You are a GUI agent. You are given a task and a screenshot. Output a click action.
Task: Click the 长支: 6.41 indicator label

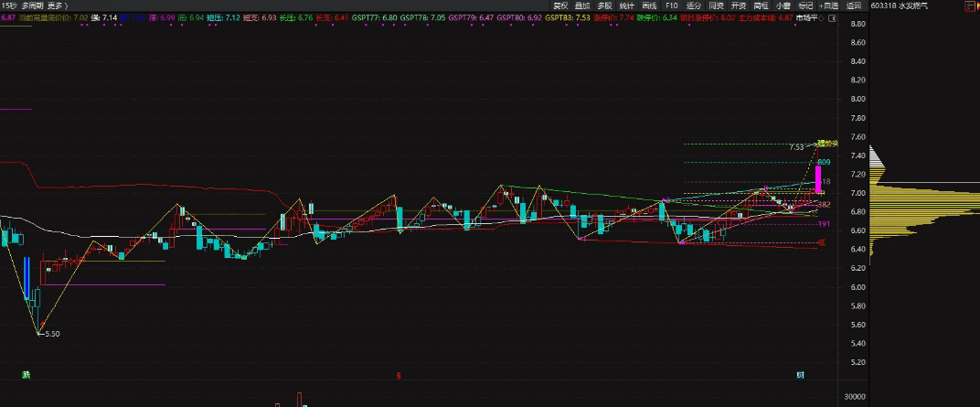point(333,17)
